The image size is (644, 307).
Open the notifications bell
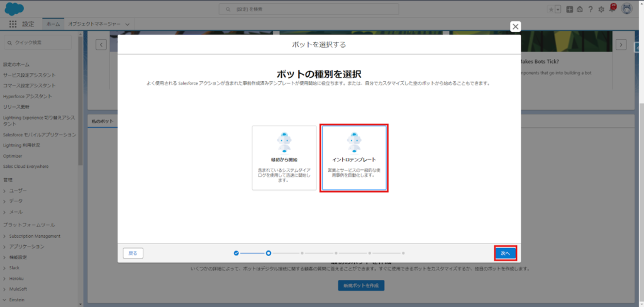click(613, 9)
